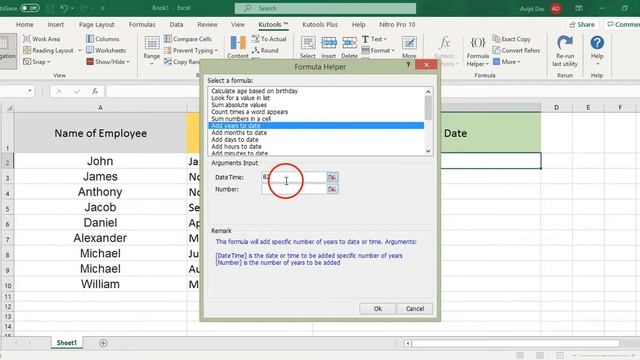Viewport: 640px width, 360px height.
Task: Open the Work Area tool
Action: (x=41, y=39)
